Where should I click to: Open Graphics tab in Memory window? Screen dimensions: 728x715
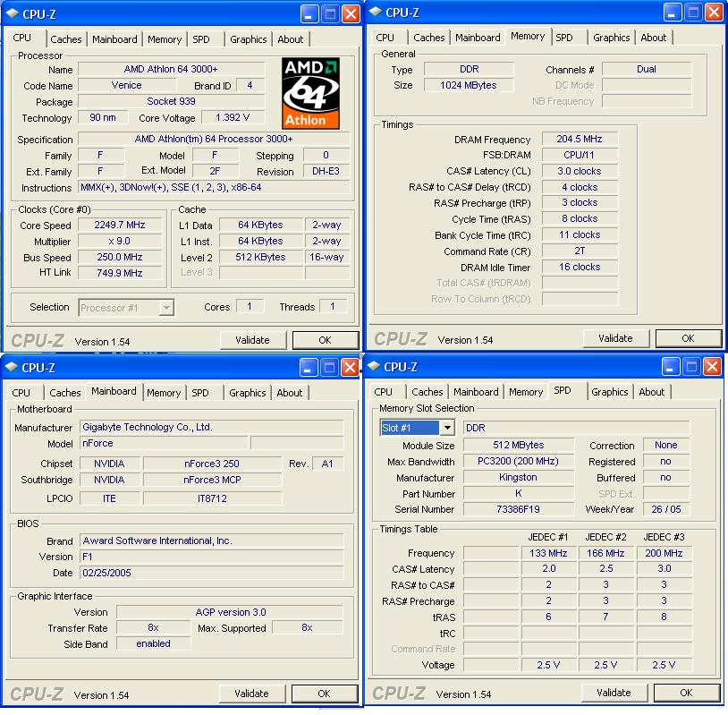pos(612,38)
